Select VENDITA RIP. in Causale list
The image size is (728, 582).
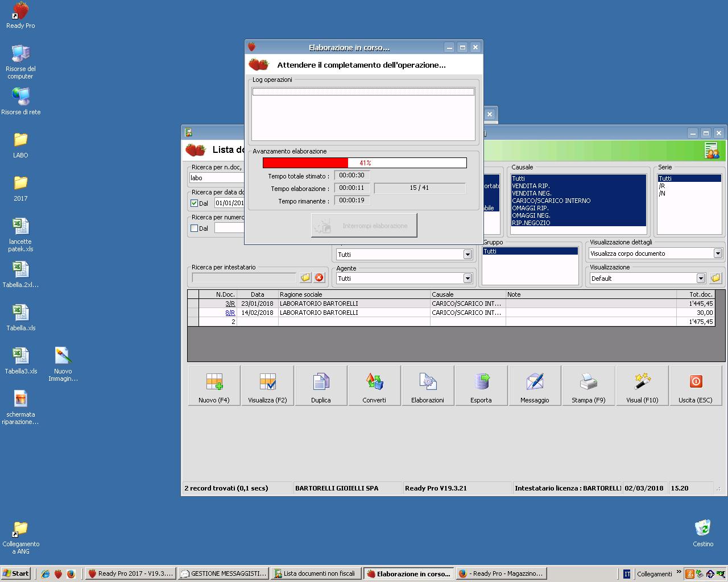[x=578, y=186]
